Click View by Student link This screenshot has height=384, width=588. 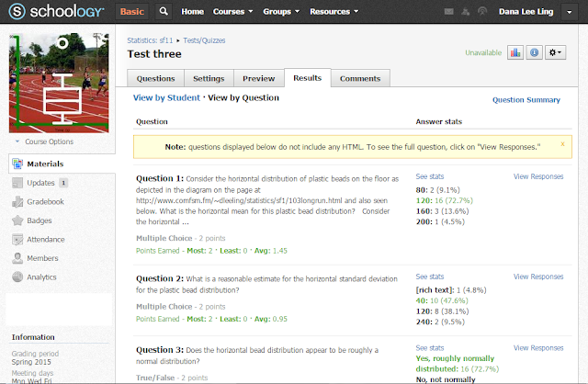(x=166, y=98)
